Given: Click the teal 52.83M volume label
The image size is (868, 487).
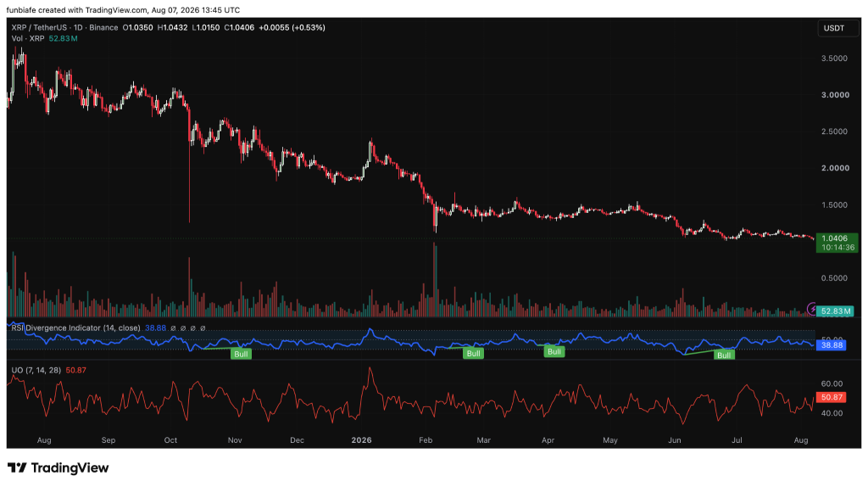Looking at the screenshot, I should click(835, 311).
